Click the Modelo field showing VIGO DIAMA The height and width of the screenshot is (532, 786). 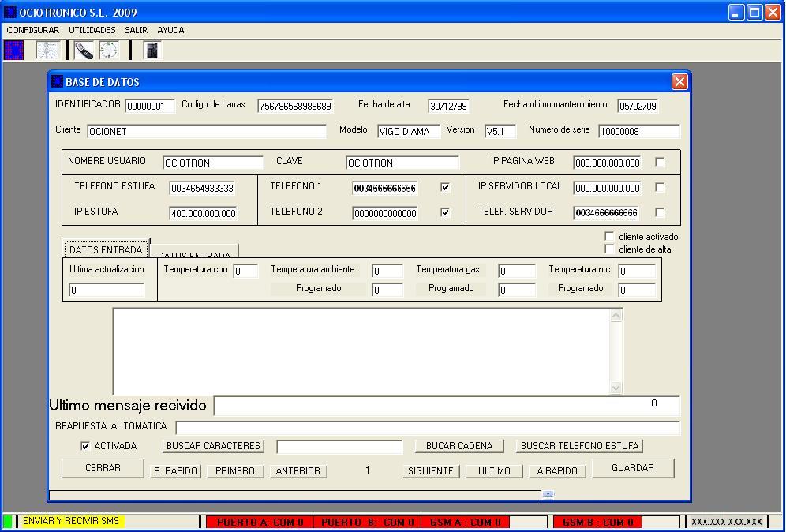click(x=409, y=131)
